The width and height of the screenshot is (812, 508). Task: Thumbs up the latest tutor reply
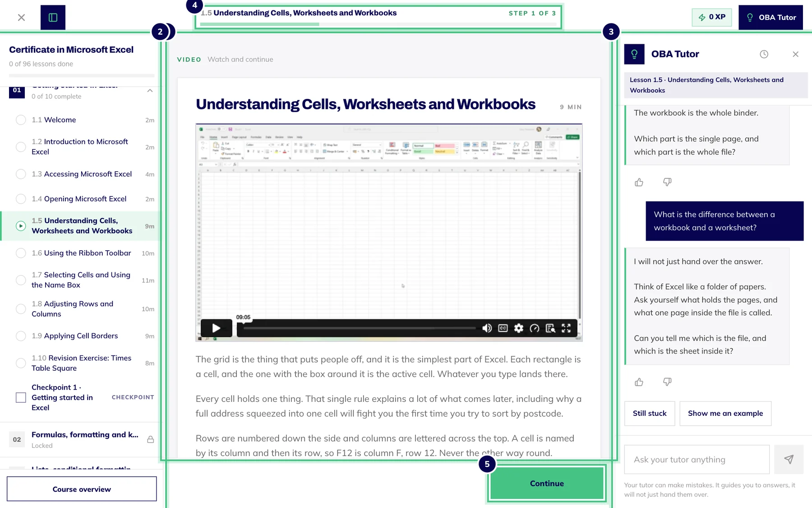(x=639, y=382)
